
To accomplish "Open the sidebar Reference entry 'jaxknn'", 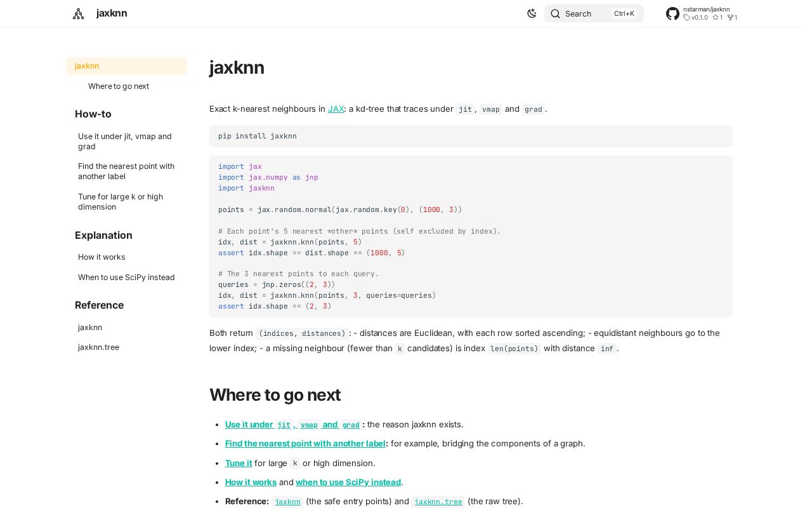I will tap(90, 328).
